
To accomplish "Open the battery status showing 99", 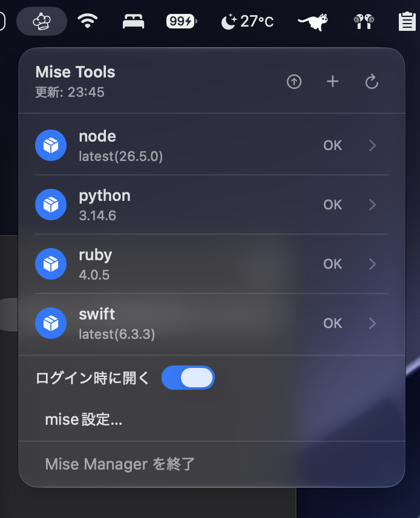I will click(x=182, y=21).
